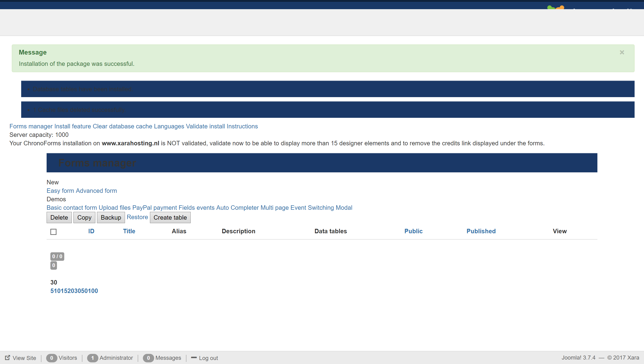Choose 100 in the page limit links
The width and height of the screenshot is (644, 364).
point(93,291)
